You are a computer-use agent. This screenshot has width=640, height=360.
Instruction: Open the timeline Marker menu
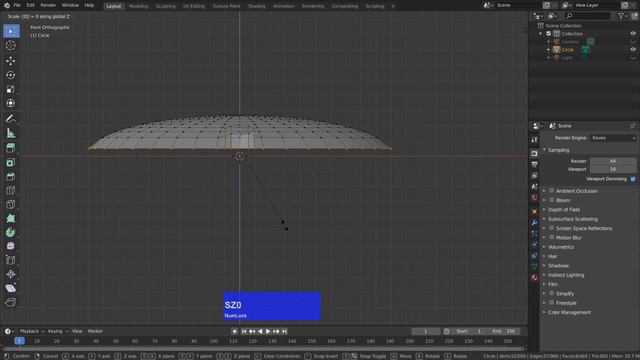pos(95,331)
